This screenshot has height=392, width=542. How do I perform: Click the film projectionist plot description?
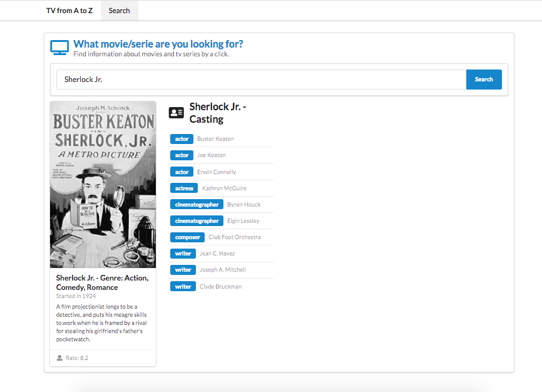point(101,322)
